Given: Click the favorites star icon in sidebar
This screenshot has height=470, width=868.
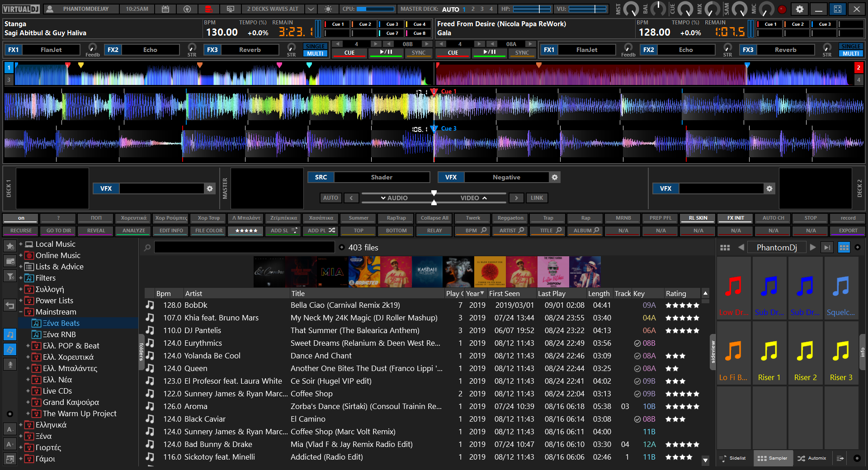Looking at the screenshot, I should (x=10, y=246).
